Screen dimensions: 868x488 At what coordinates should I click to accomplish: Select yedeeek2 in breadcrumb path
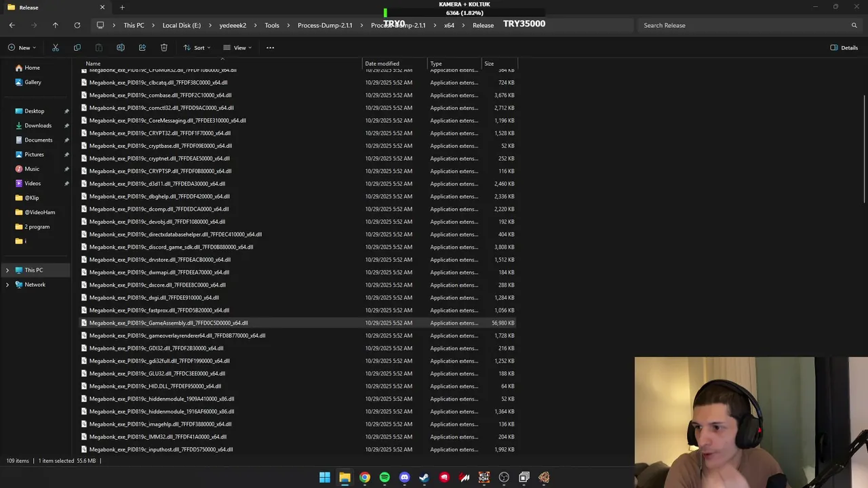point(233,25)
